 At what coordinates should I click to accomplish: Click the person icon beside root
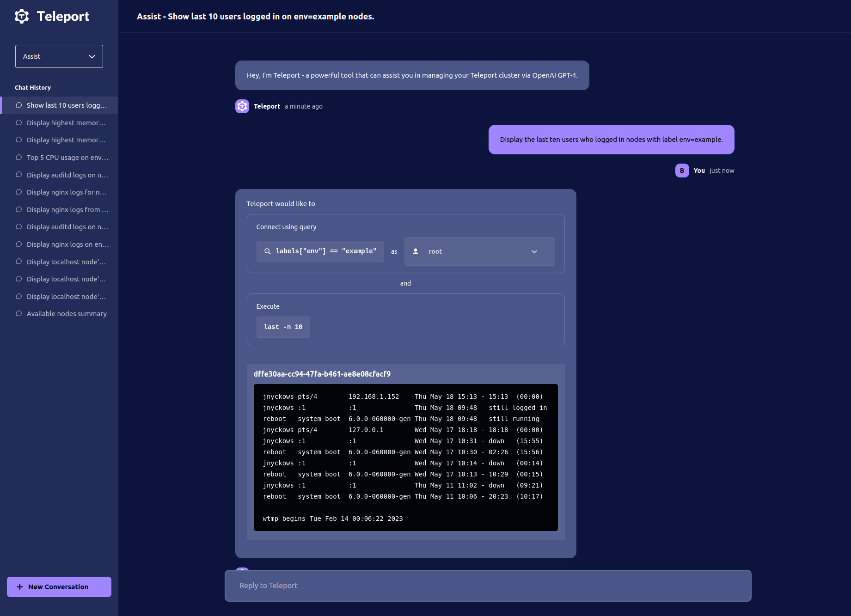pyautogui.click(x=416, y=251)
